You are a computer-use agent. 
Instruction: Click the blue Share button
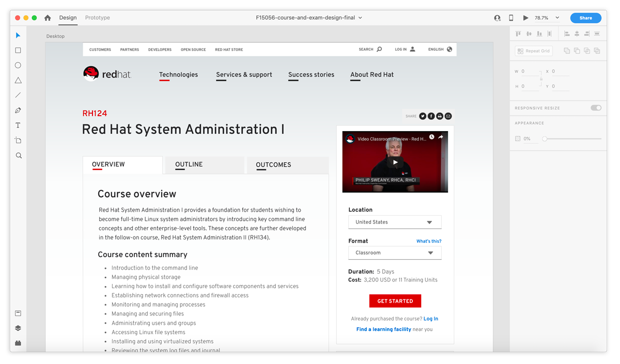click(x=586, y=18)
